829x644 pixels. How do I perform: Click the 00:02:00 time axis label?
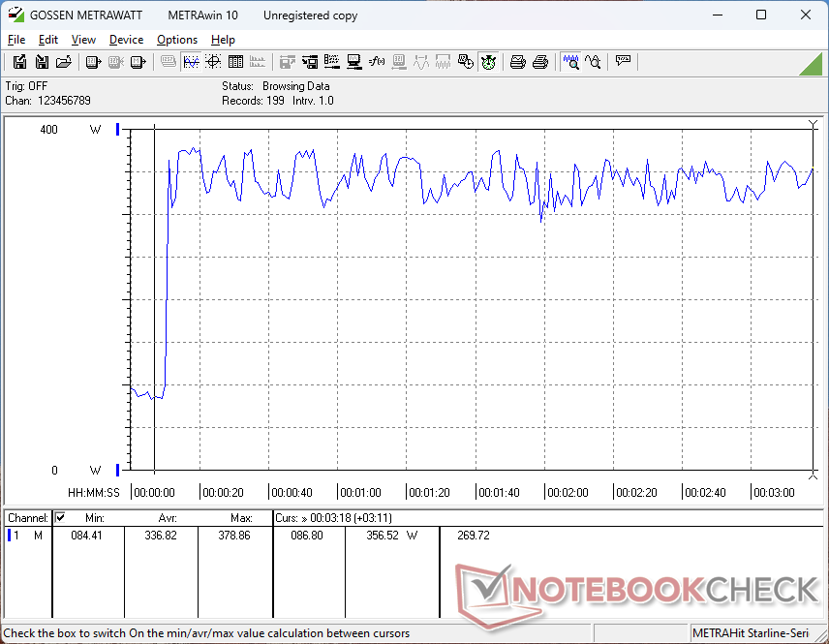tap(568, 493)
